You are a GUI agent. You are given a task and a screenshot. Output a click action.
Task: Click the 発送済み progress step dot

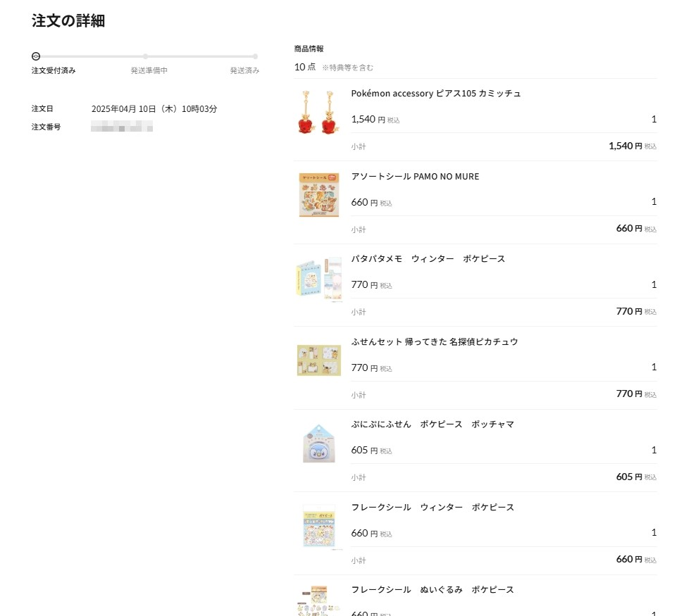256,56
